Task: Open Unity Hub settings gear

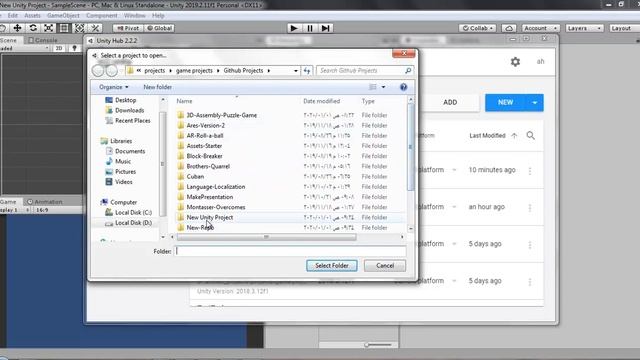Action: point(516,62)
